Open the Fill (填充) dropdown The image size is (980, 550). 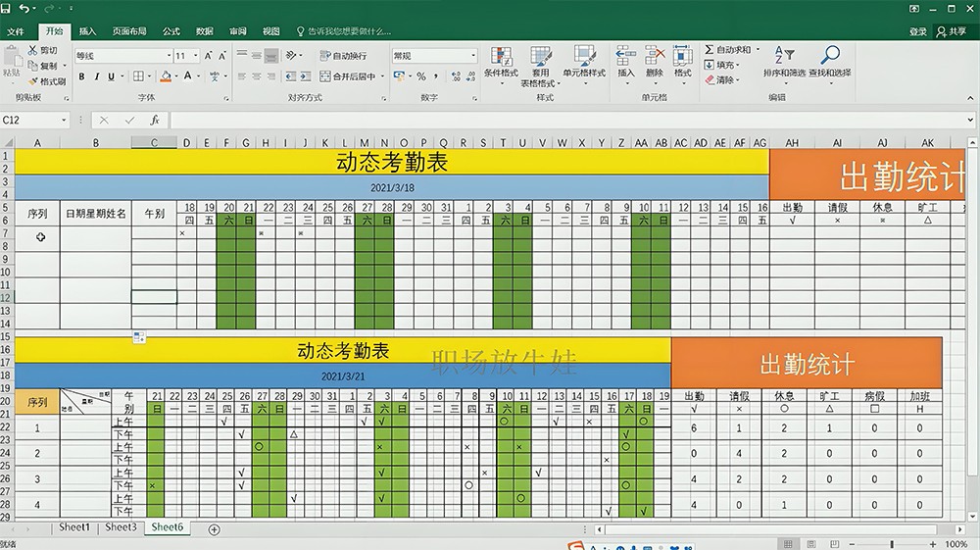722,65
